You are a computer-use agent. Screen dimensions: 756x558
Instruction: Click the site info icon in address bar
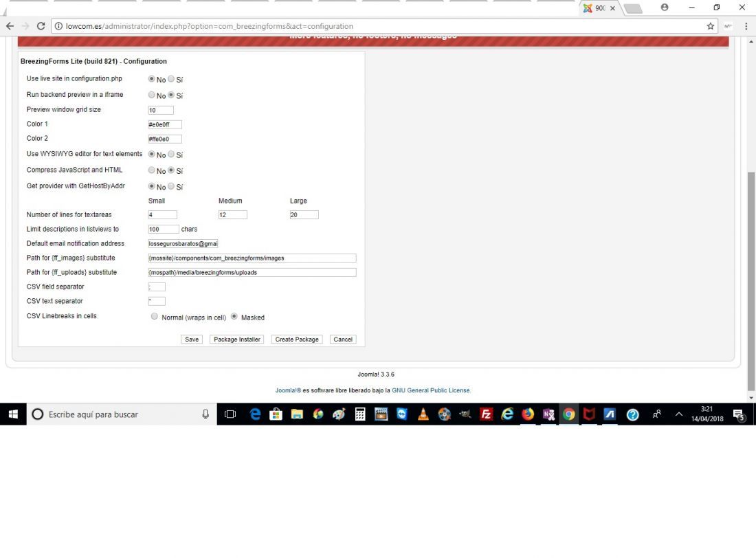(58, 26)
